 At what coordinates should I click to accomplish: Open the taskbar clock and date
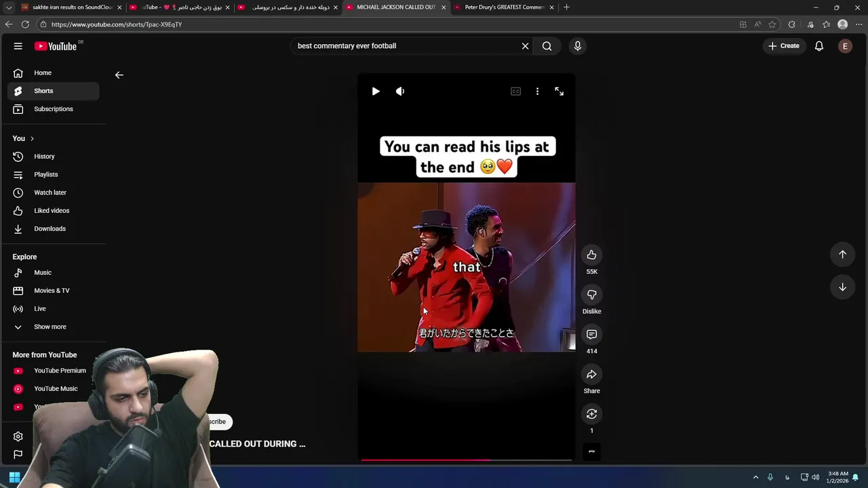click(x=837, y=477)
